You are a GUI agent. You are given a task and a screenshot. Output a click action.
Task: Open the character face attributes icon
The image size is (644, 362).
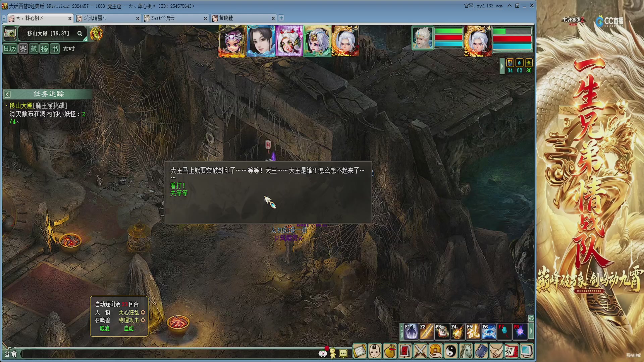375,351
